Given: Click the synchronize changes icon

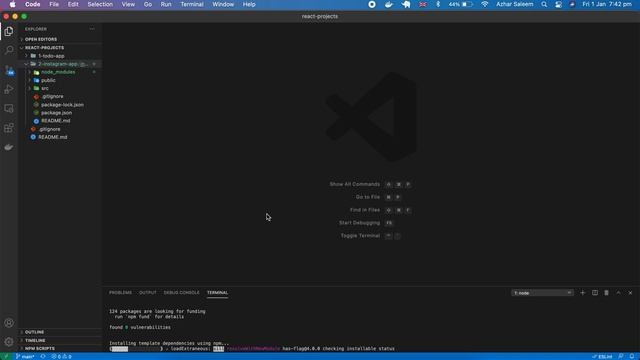Looking at the screenshot, I should click(43, 356).
